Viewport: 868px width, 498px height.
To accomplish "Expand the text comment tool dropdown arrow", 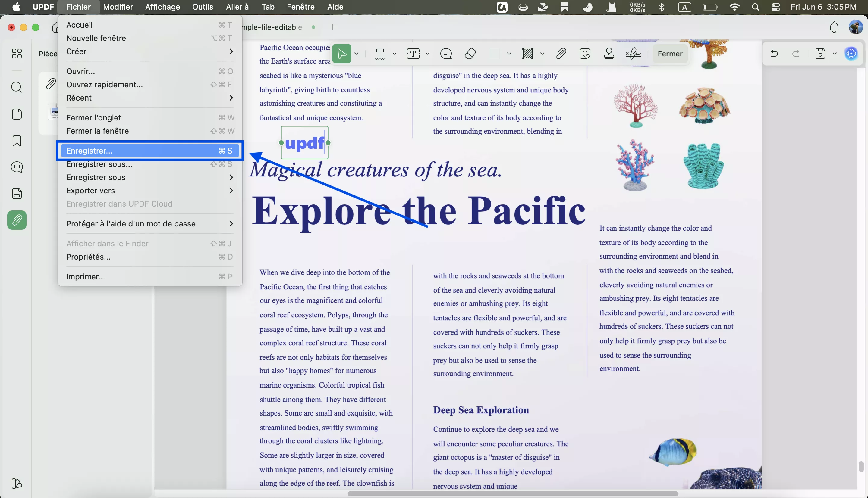I will (x=394, y=54).
